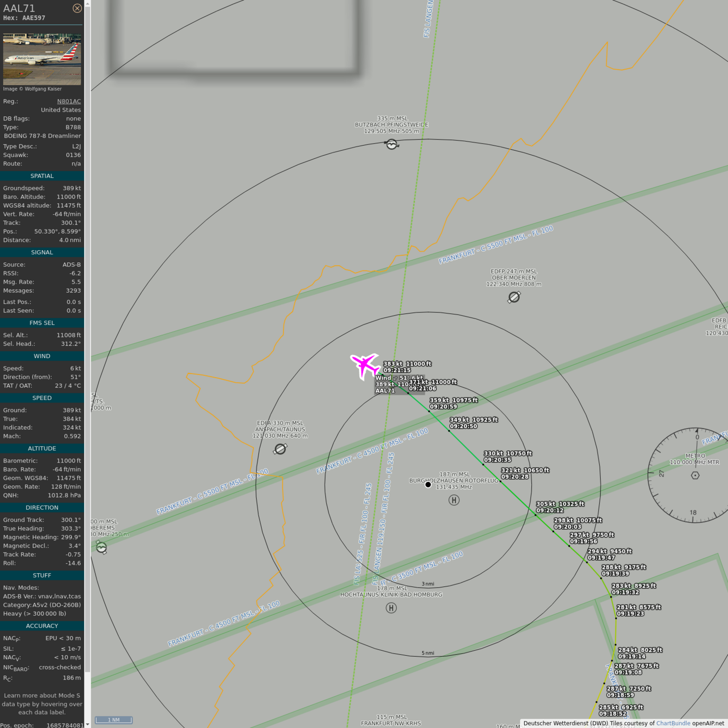Open the American 787 photo thumbnail
This screenshot has width=728, height=728.
42,59
